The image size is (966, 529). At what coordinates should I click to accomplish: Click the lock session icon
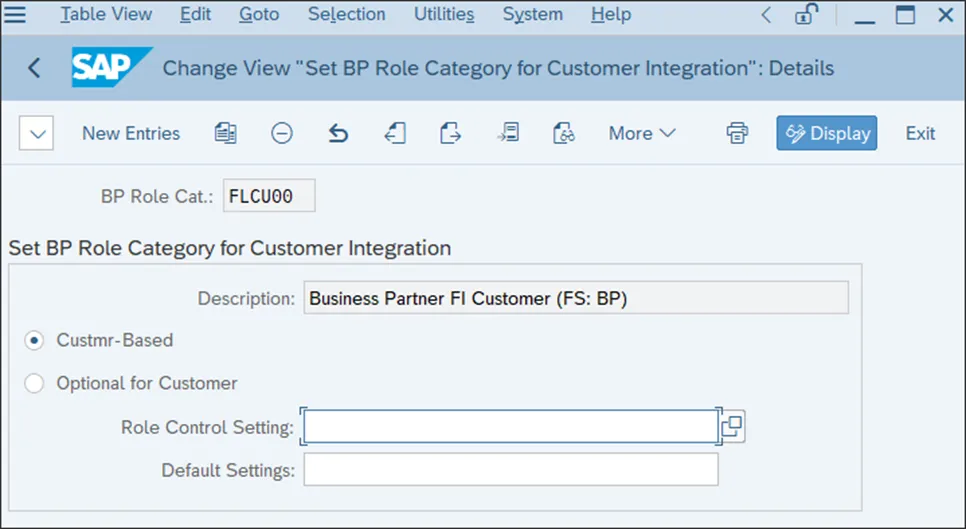pyautogui.click(x=805, y=14)
